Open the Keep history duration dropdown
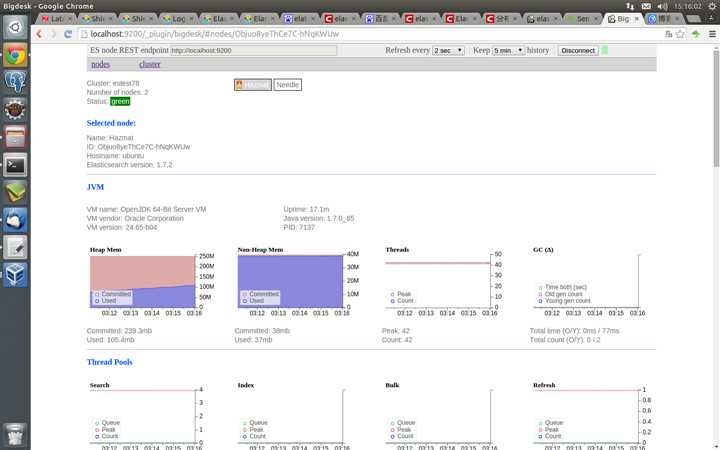The width and height of the screenshot is (720, 450). [508, 51]
